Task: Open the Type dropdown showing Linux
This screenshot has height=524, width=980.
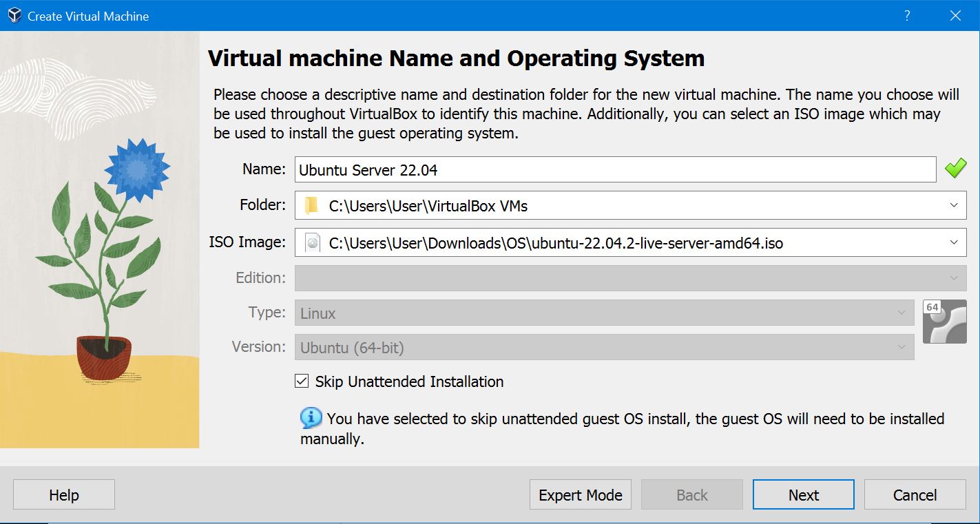Action: 605,313
